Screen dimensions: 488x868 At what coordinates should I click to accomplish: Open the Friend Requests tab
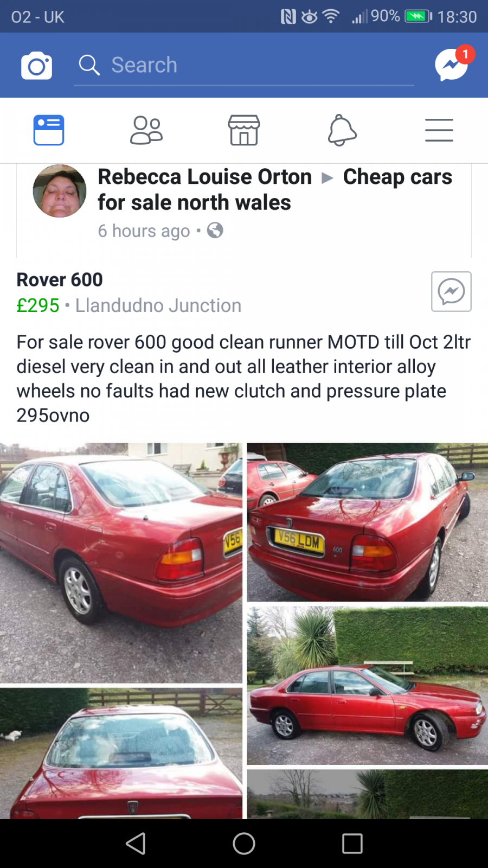(146, 130)
